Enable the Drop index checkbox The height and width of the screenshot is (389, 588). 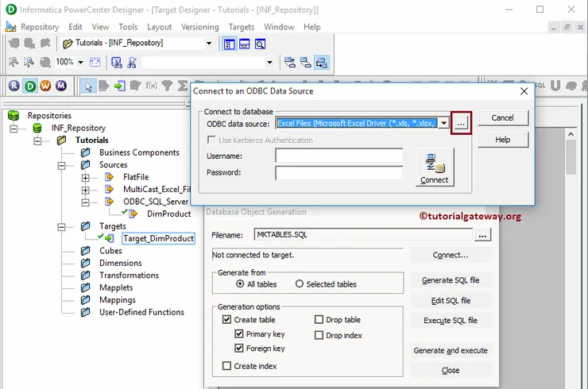pyautogui.click(x=319, y=335)
